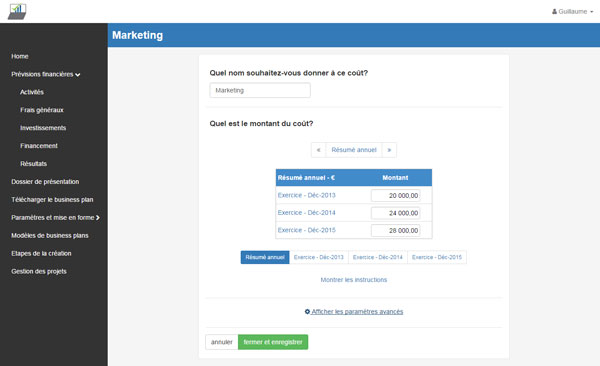Open Résultats page
The height and width of the screenshot is (366, 600).
[33, 163]
